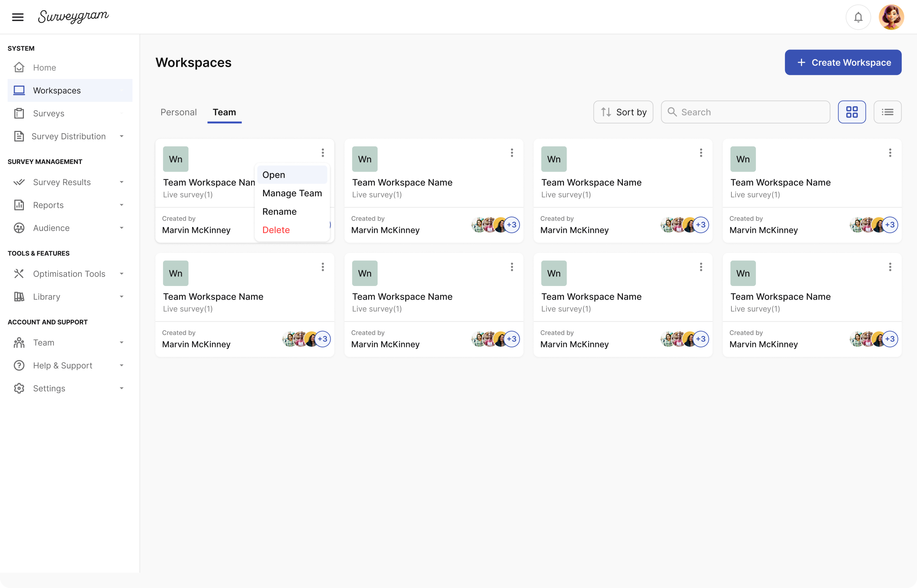Click the Wn thumbnail on bottom-left card

click(x=175, y=273)
